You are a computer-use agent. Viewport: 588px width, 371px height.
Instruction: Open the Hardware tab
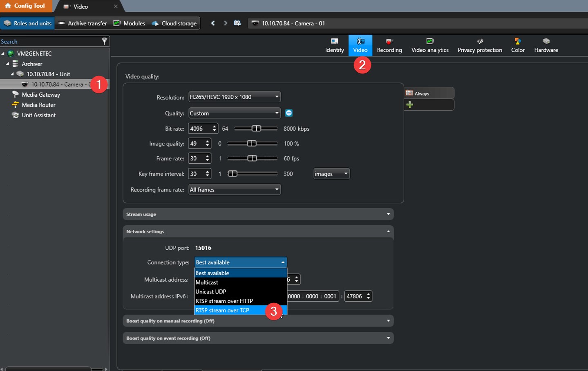pos(546,45)
